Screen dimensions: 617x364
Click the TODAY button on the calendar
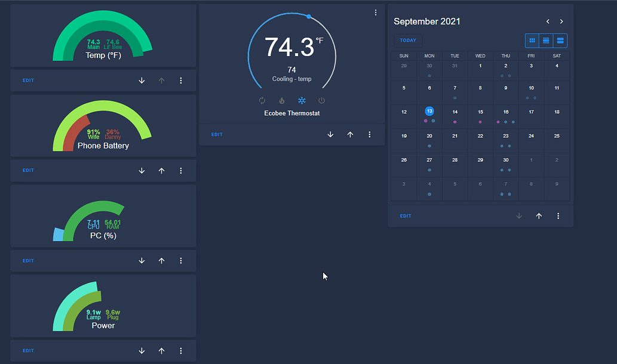[x=408, y=40]
